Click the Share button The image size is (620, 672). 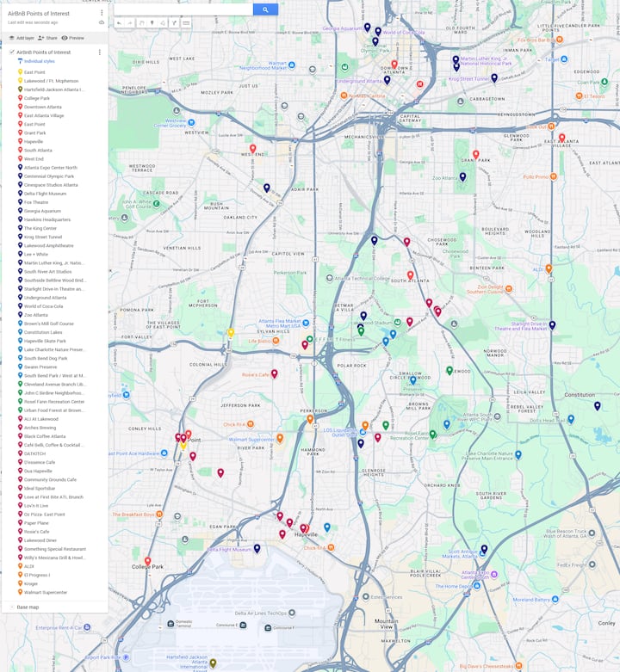47,38
